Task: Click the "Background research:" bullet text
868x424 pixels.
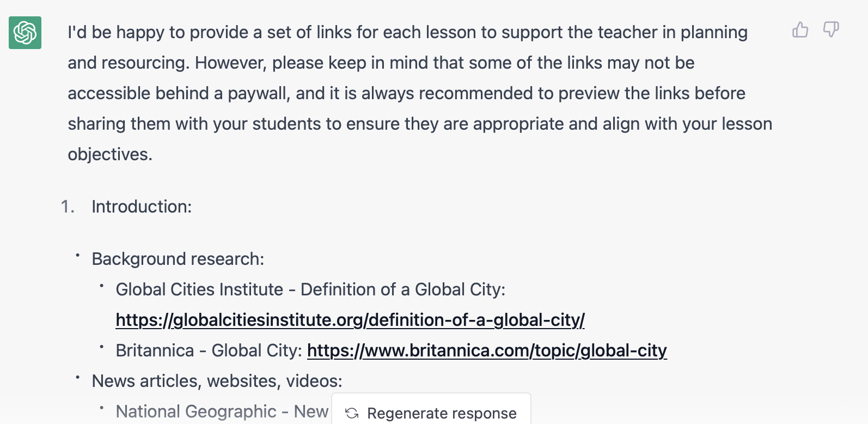Action: 178,259
